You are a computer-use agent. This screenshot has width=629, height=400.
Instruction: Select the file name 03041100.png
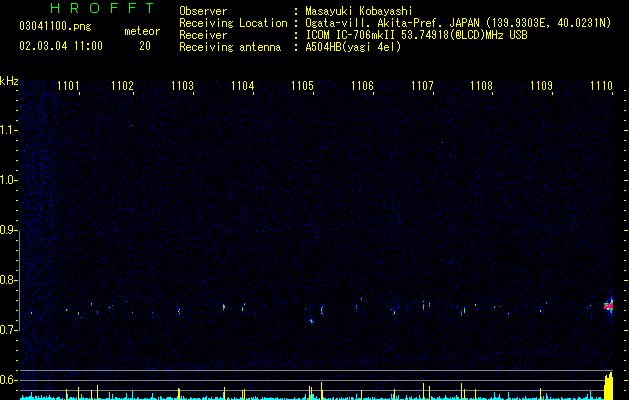click(55, 27)
